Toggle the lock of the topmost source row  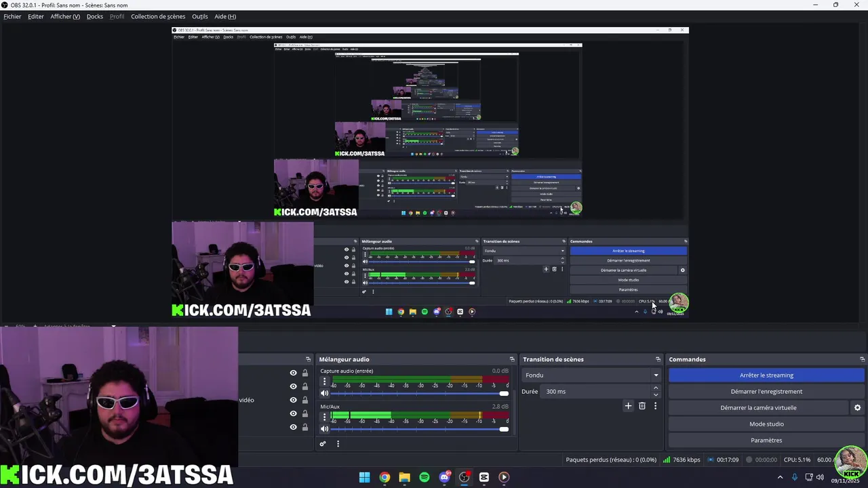tap(304, 373)
